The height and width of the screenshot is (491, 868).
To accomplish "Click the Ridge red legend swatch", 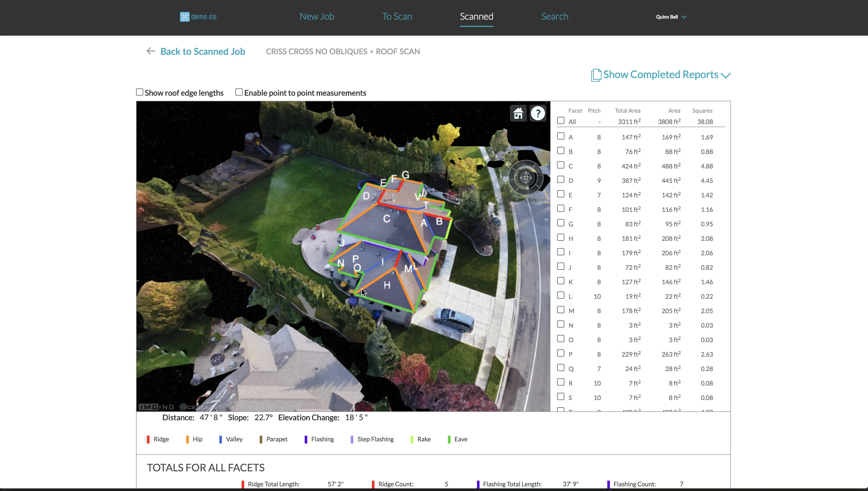I will pos(148,439).
